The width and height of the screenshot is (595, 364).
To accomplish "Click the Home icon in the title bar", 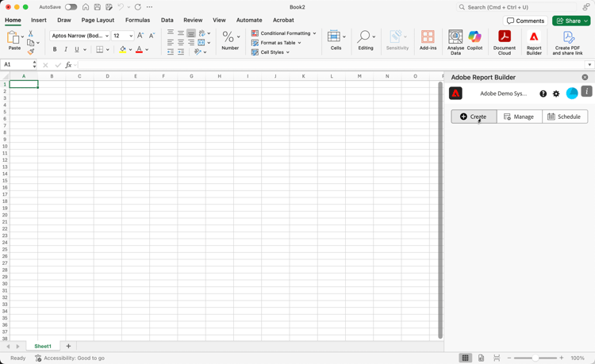I will [x=86, y=7].
